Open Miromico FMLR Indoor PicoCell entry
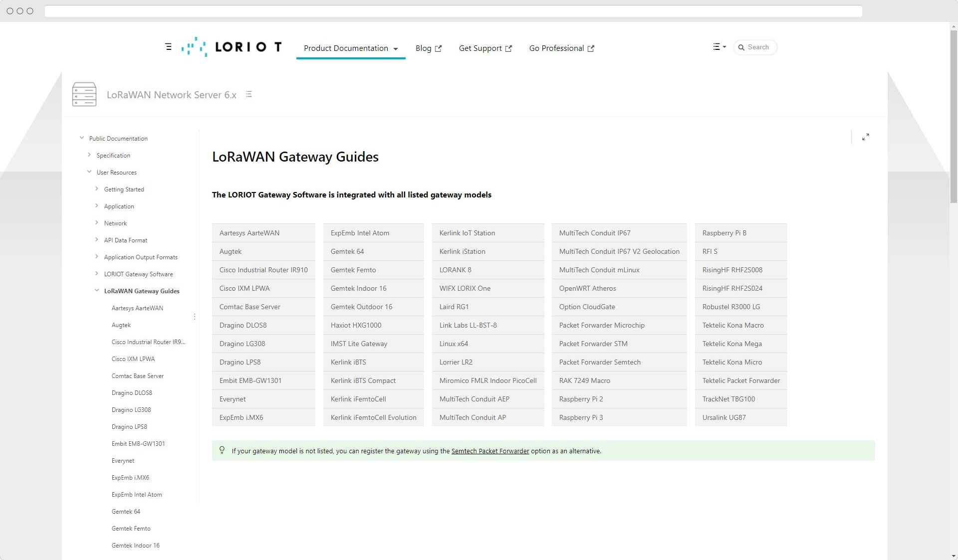Screen dimensions: 958x560 coord(488,380)
